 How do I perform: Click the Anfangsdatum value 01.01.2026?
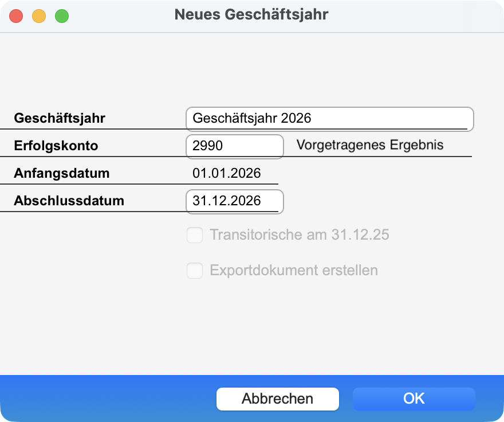click(227, 173)
